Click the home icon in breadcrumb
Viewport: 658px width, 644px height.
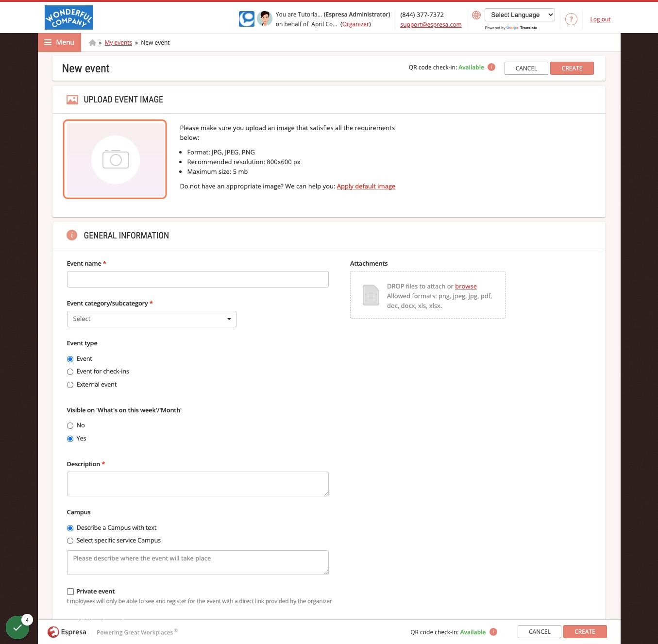92,43
